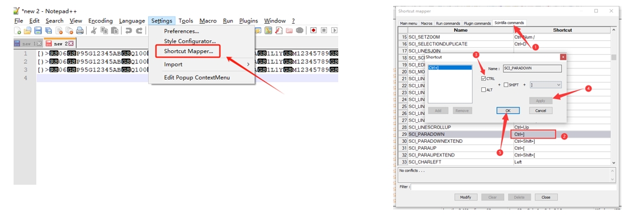Switch to the new 1 document tab
644x216 pixels.
pos(28,43)
